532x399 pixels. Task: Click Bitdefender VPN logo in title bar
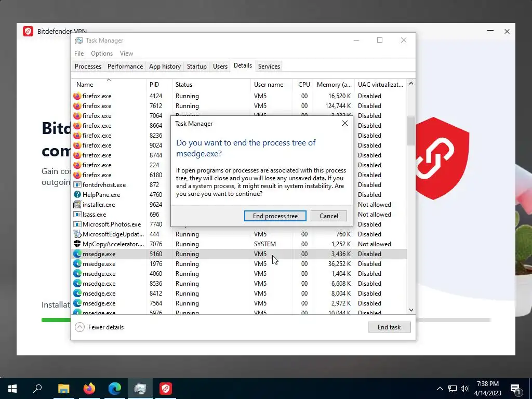(28, 31)
